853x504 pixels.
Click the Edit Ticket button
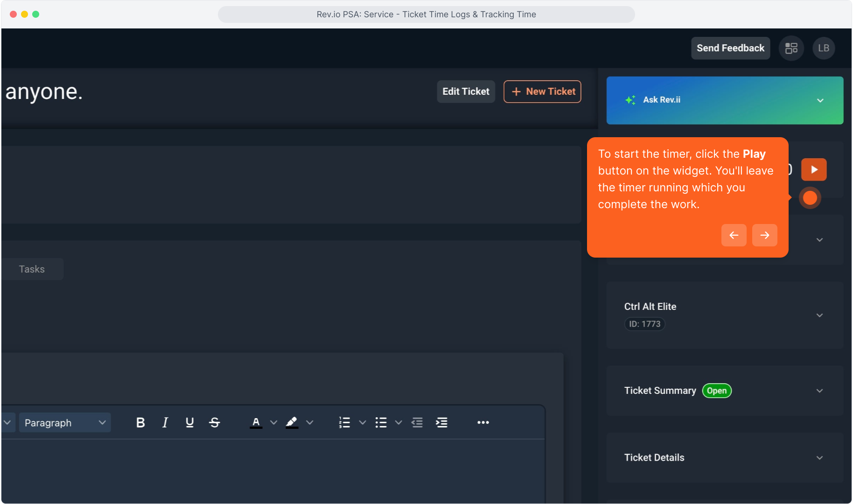click(x=465, y=91)
